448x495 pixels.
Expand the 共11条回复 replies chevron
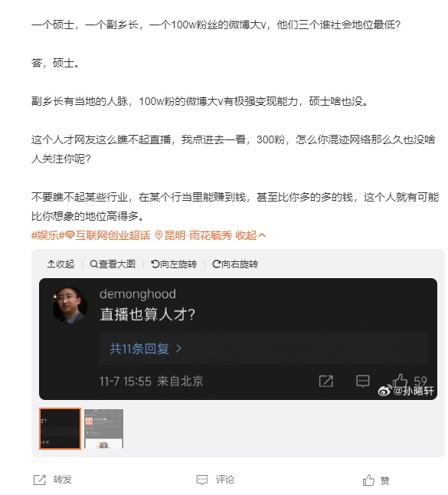[178, 349]
